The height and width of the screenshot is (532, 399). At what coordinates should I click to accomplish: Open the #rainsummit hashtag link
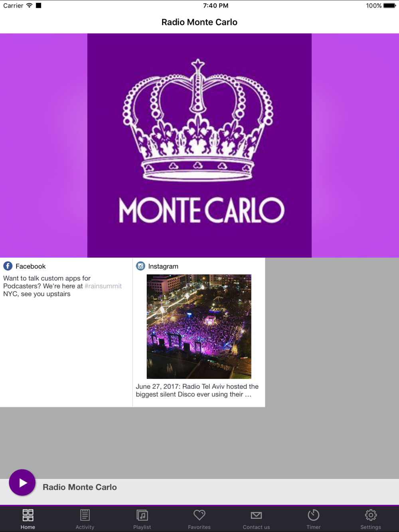point(103,286)
